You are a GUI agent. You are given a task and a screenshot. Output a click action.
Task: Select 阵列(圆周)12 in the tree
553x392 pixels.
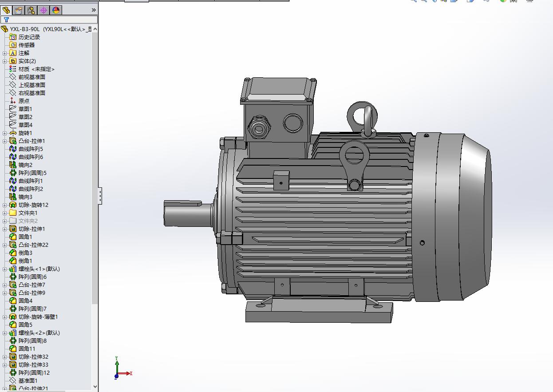point(34,372)
